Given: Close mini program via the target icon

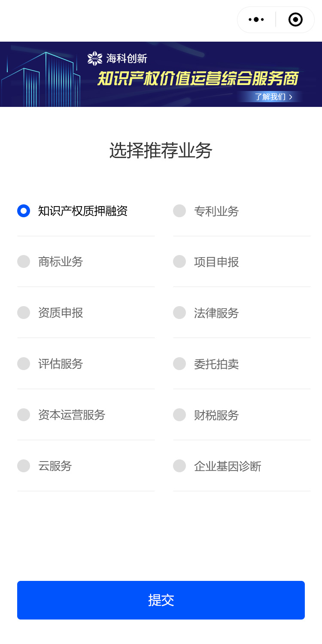Looking at the screenshot, I should click(x=295, y=20).
